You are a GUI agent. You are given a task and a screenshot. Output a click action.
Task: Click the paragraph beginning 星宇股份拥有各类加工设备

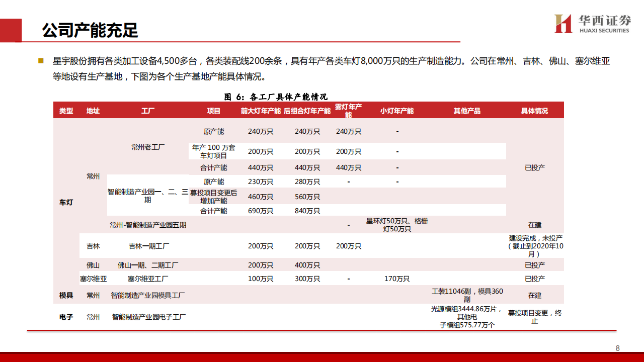(x=332, y=69)
